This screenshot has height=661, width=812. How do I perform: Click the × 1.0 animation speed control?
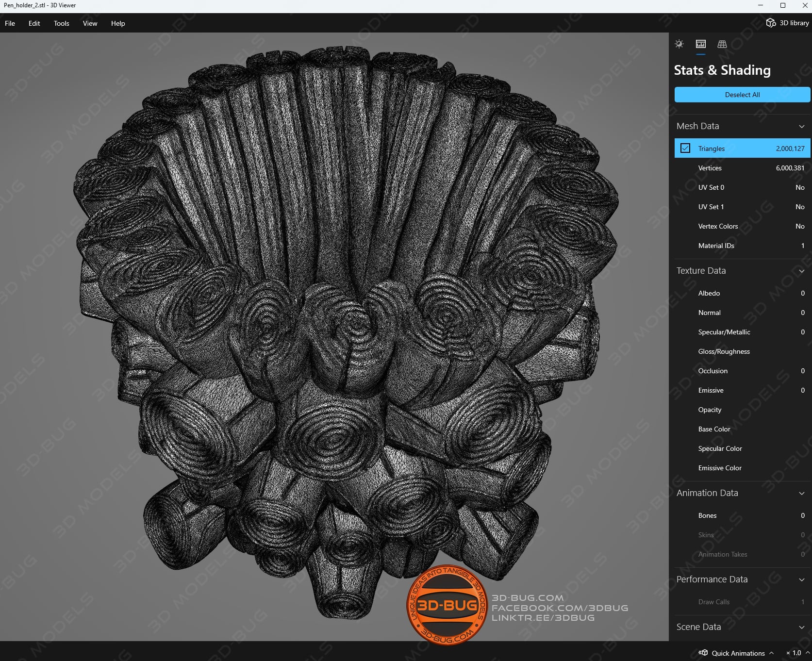coord(794,653)
